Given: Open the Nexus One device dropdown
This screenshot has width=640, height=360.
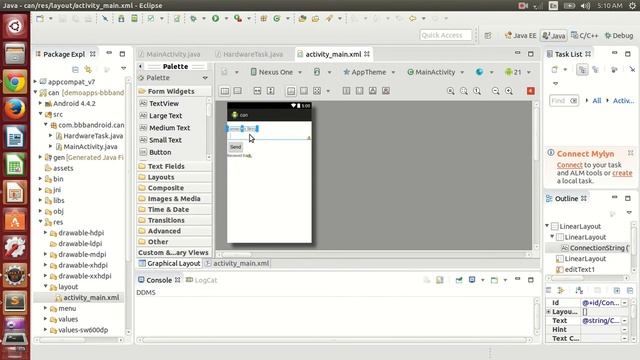Looking at the screenshot, I should pos(276,72).
